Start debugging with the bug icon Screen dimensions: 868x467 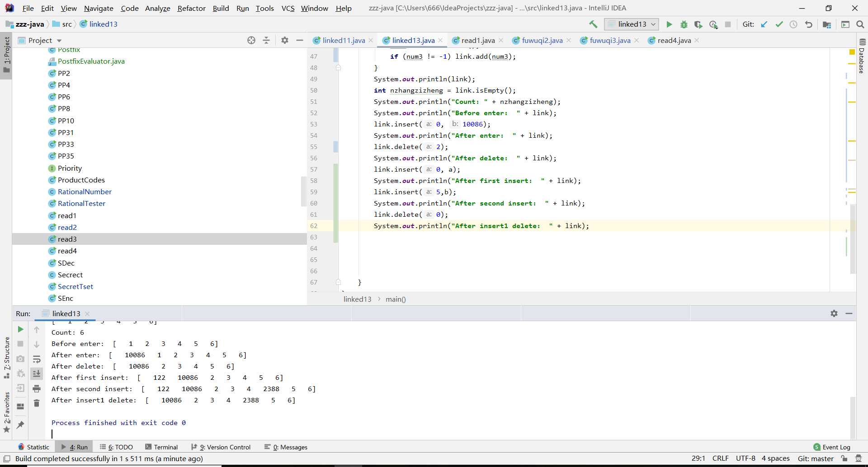(684, 24)
